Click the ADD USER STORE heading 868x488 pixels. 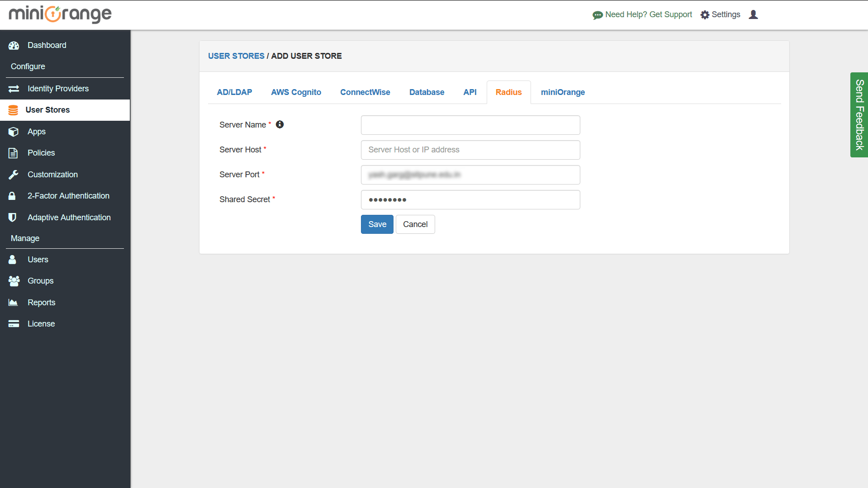tap(306, 56)
